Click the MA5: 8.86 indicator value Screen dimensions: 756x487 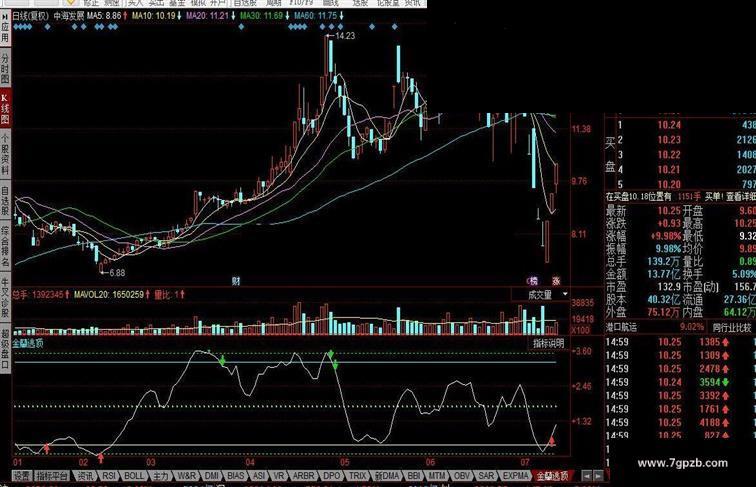coord(104,15)
